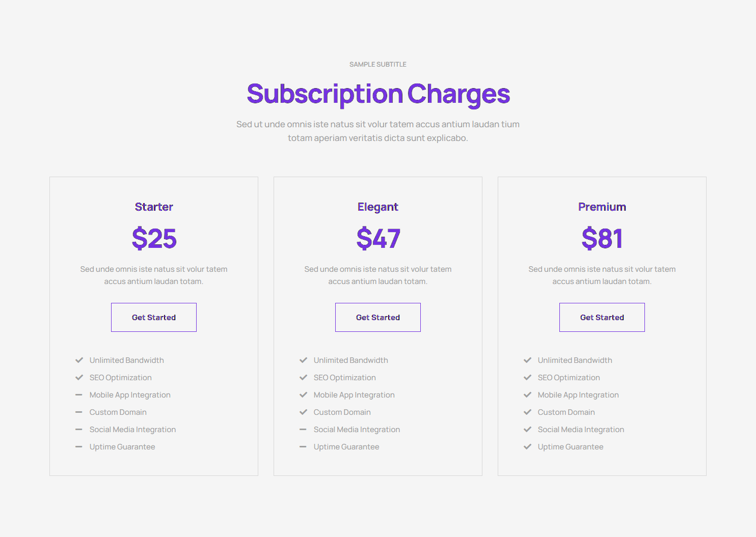Click the Elegant plan heading
This screenshot has height=537, width=756.
[x=378, y=207]
